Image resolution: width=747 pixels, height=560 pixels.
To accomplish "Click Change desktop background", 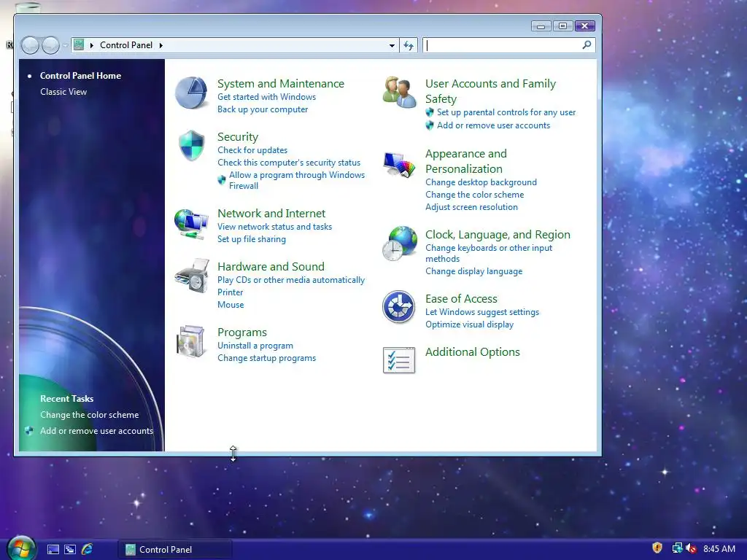I will coord(481,182).
